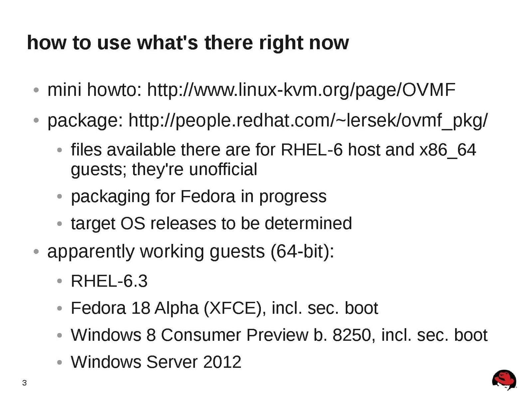Click the bullet dot before "mini howto"

[37, 90]
